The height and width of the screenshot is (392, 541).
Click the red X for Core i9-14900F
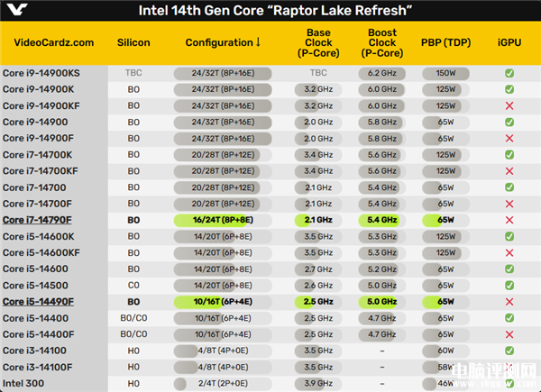coord(509,138)
